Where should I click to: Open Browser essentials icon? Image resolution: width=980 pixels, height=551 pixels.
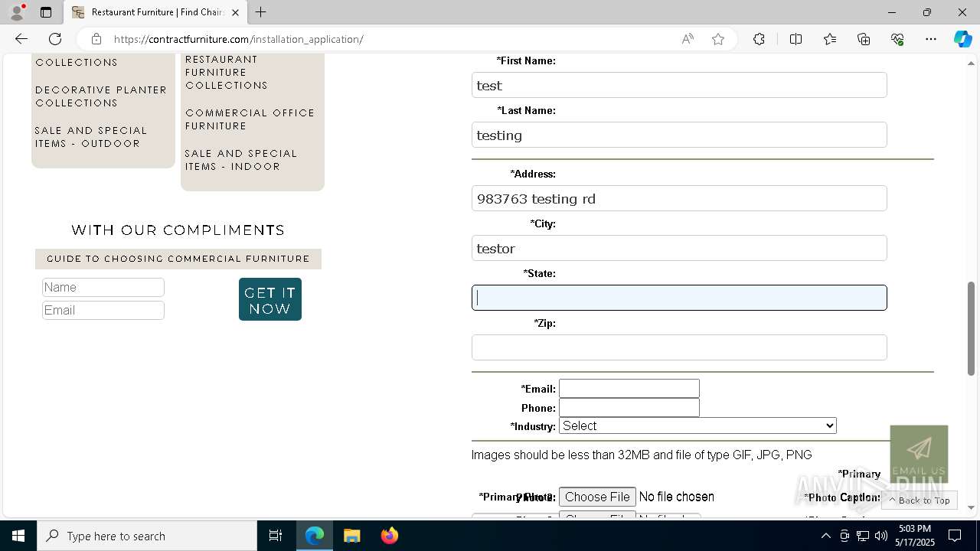897,39
